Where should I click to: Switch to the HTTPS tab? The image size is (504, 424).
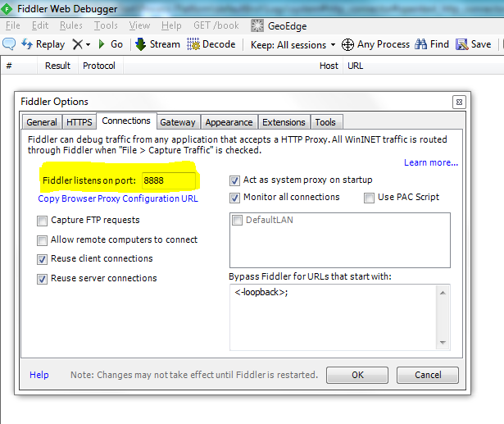(x=79, y=122)
